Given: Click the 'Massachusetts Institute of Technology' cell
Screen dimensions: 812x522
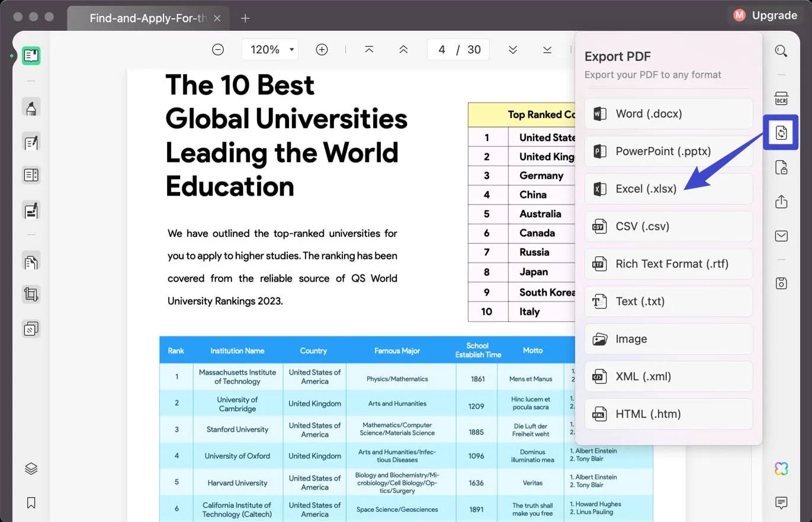Looking at the screenshot, I should pos(237,377).
